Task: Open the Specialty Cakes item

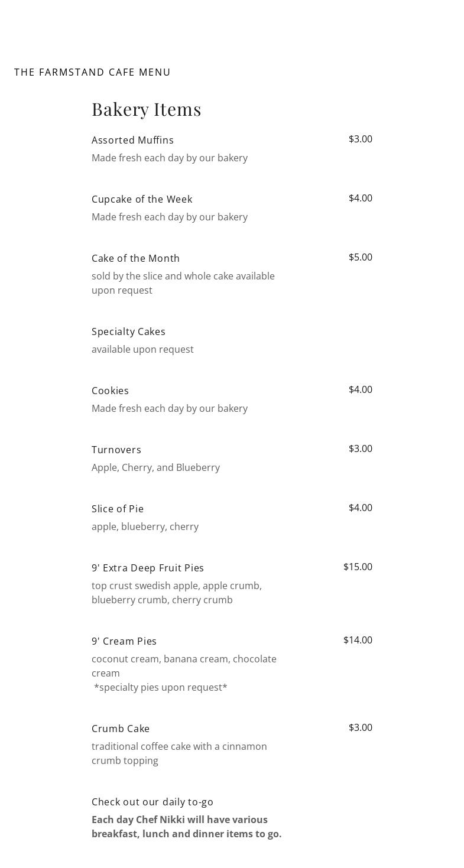Action: coord(128,331)
